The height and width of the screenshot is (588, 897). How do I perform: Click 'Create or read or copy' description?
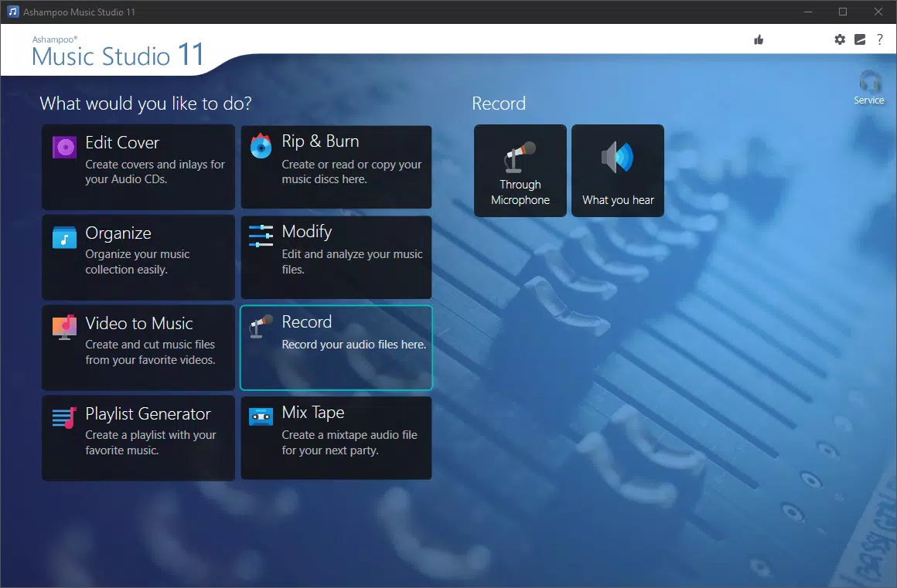click(351, 172)
